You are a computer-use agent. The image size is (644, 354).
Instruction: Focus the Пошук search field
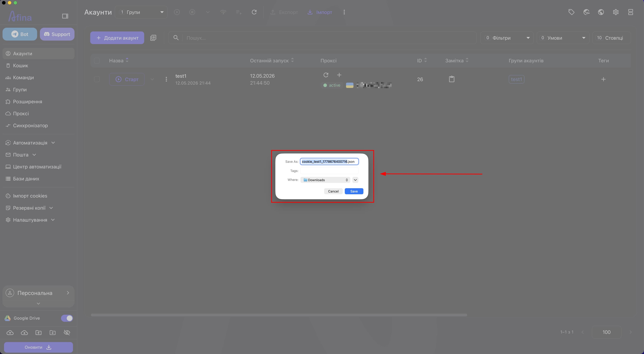click(323, 38)
